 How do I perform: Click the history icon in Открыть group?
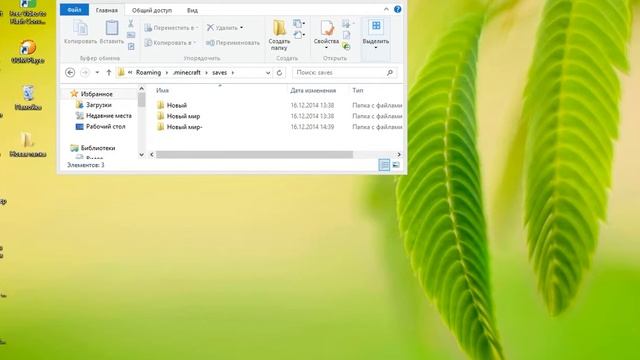346,47
